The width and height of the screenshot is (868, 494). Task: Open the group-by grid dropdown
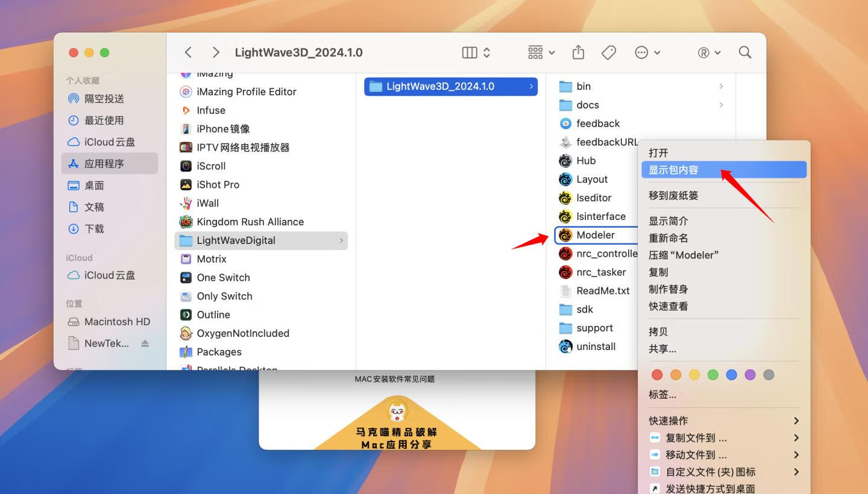541,52
